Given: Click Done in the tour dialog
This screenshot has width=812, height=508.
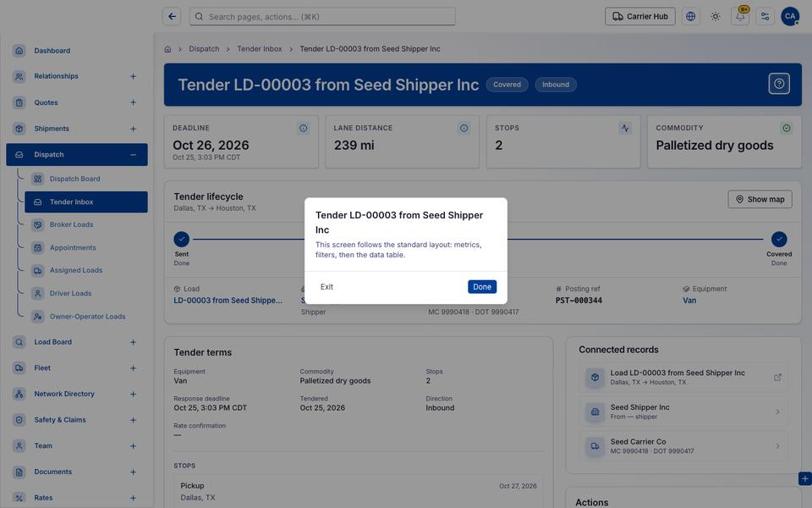Looking at the screenshot, I should click(481, 287).
